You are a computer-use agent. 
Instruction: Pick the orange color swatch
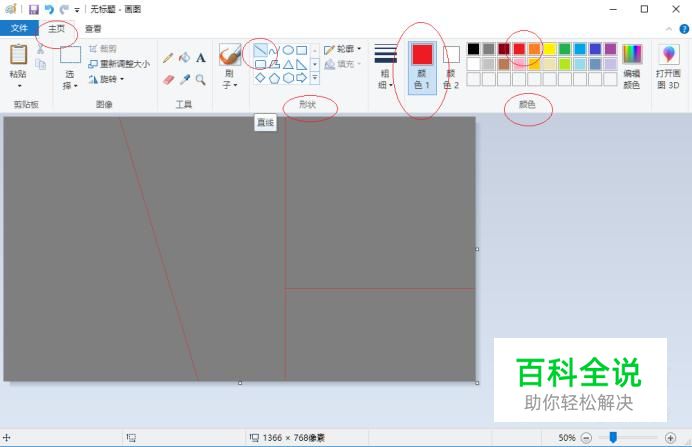tap(534, 49)
